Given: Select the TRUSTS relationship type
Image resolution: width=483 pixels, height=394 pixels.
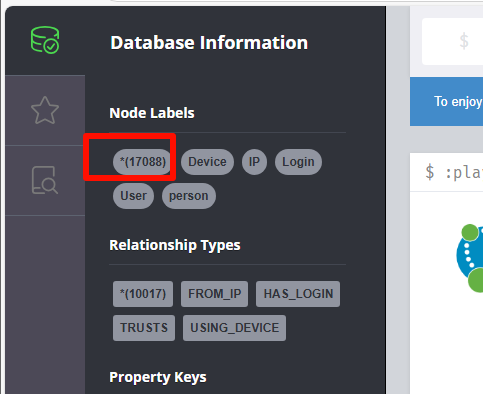Looking at the screenshot, I should tap(144, 328).
